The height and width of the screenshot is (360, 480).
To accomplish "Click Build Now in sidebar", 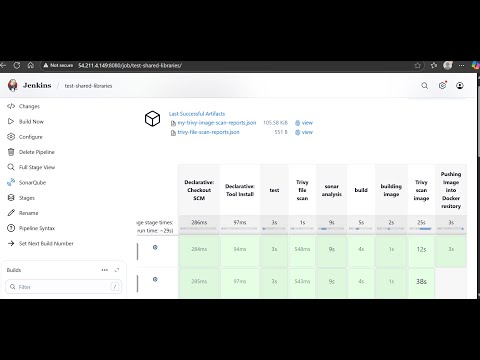I will click(x=31, y=122).
